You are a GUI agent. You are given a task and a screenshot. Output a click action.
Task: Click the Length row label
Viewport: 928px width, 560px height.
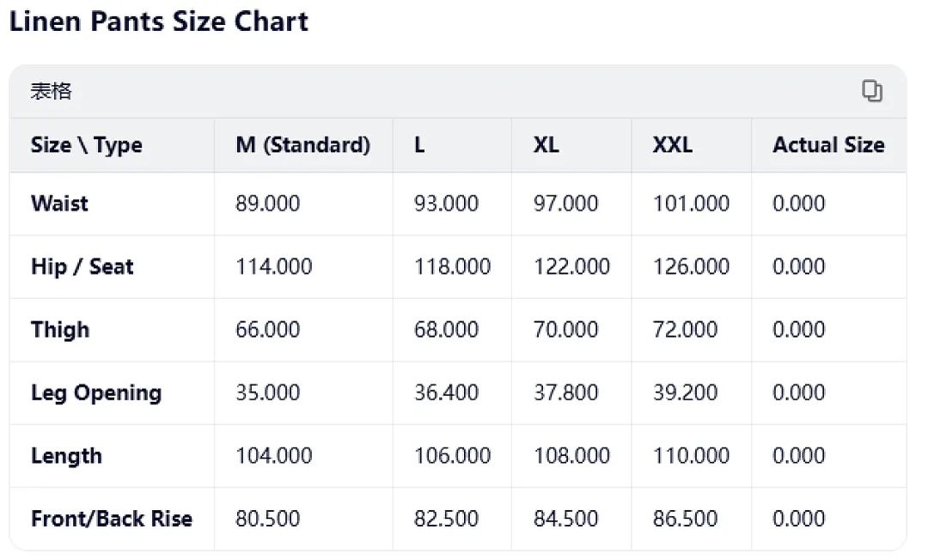click(66, 456)
